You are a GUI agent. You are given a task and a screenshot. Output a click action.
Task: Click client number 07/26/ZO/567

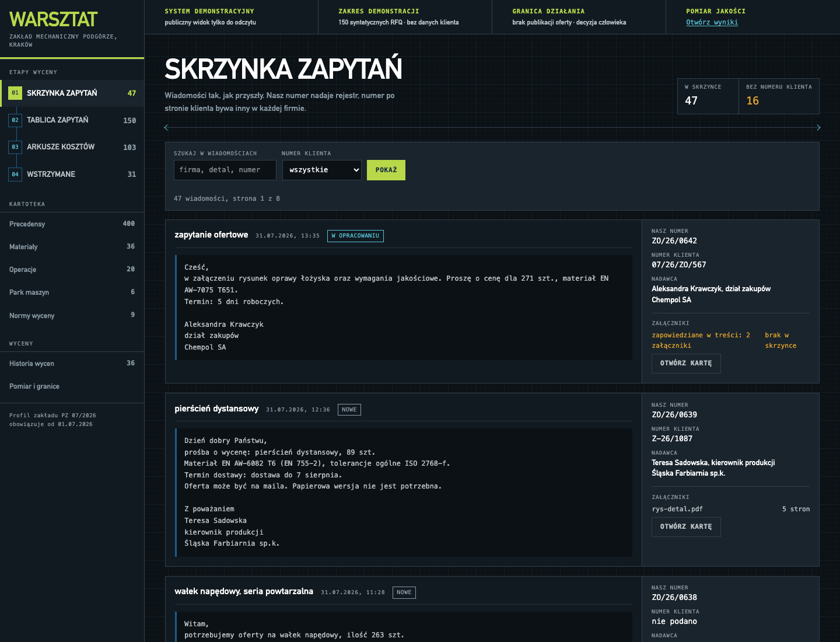pos(679,264)
